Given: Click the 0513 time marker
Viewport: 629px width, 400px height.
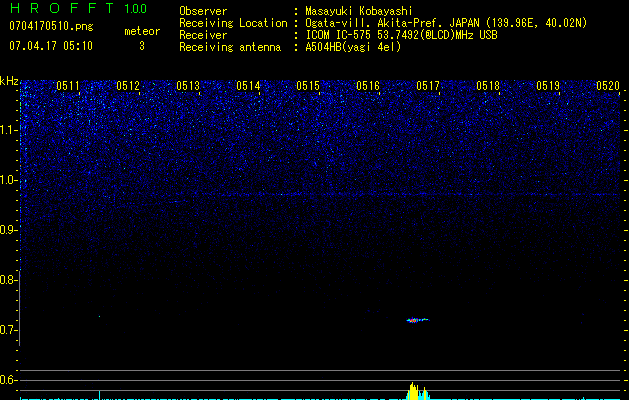Looking at the screenshot, I should (x=188, y=86).
